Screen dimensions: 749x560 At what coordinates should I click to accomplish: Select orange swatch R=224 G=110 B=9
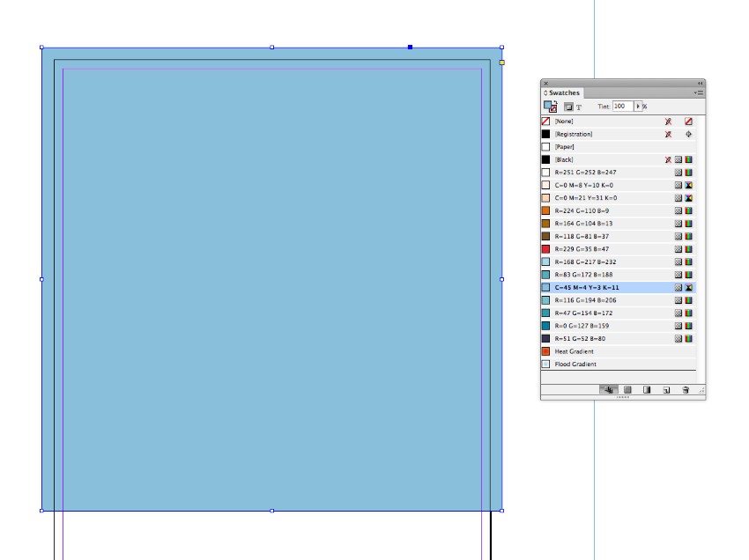point(618,210)
